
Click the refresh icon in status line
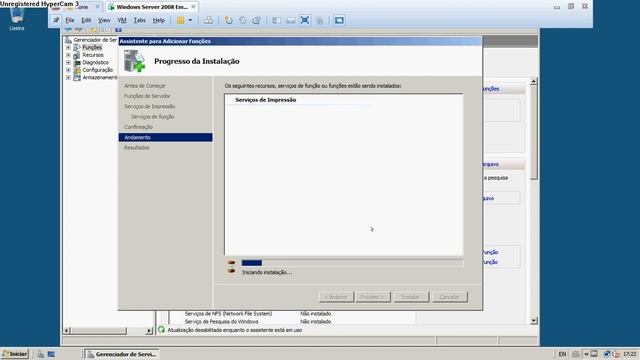pos(162,329)
